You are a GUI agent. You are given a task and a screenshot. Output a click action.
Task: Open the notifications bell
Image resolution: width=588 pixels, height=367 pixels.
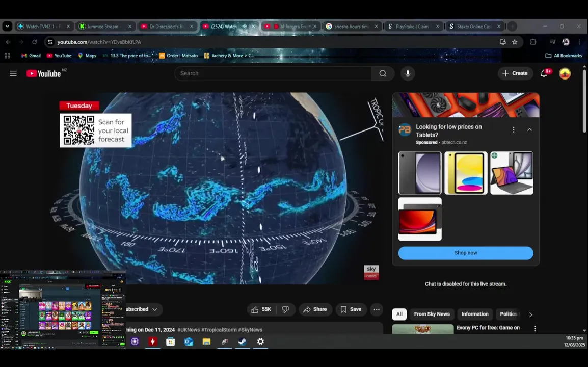coord(544,73)
